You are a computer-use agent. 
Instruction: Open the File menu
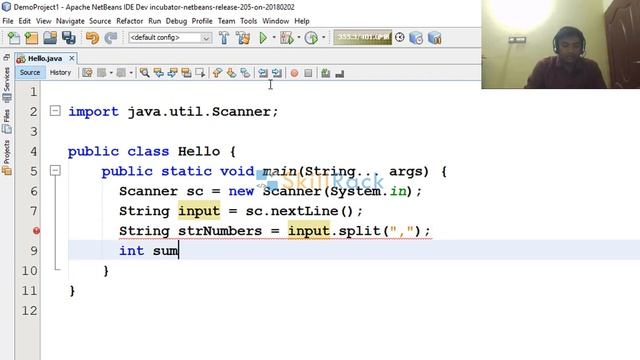tap(8, 21)
